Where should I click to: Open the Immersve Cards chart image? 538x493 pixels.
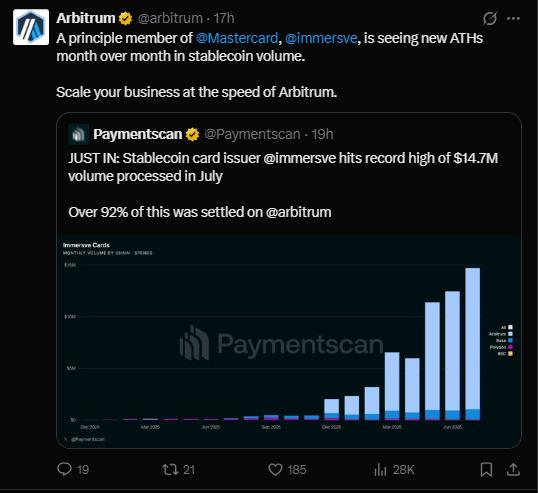pos(289,341)
